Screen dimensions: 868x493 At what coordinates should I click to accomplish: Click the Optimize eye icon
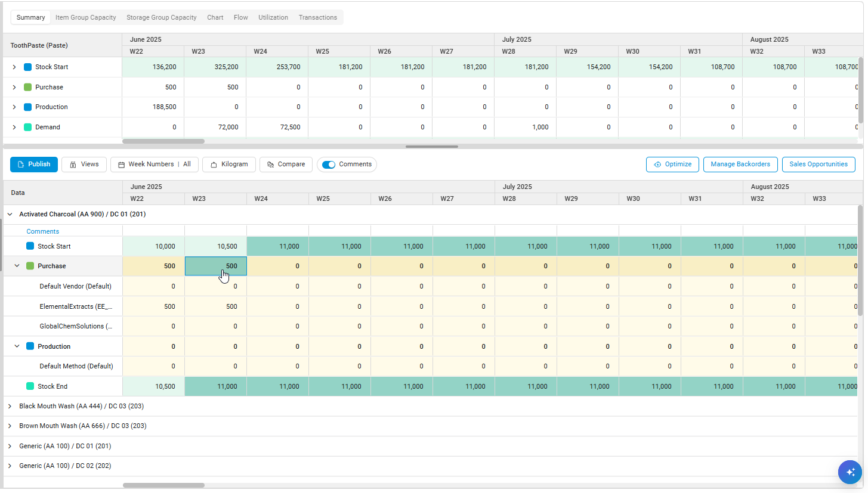[x=657, y=165]
